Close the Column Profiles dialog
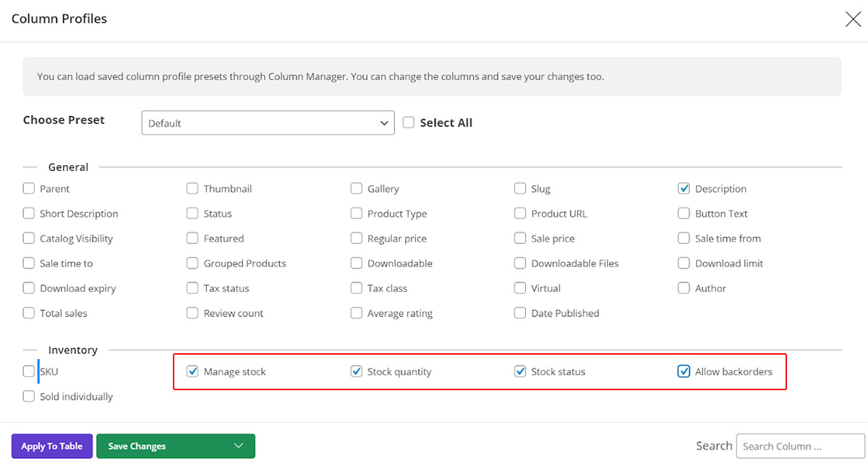This screenshot has width=868, height=464. click(x=853, y=20)
